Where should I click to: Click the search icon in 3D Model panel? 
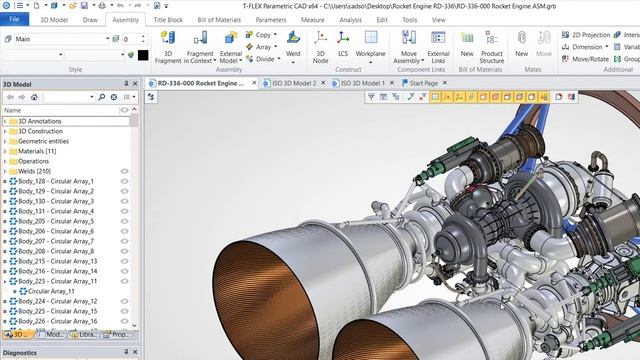[102, 97]
